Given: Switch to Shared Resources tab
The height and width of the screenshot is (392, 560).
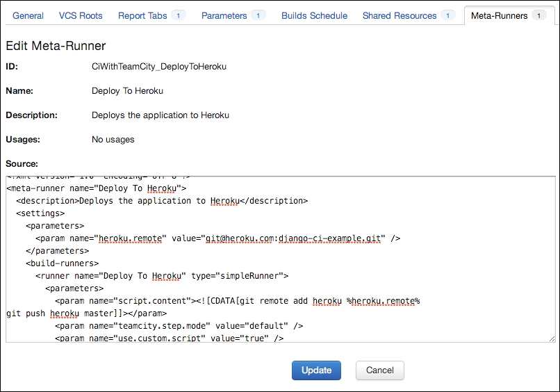Looking at the screenshot, I should 409,16.
